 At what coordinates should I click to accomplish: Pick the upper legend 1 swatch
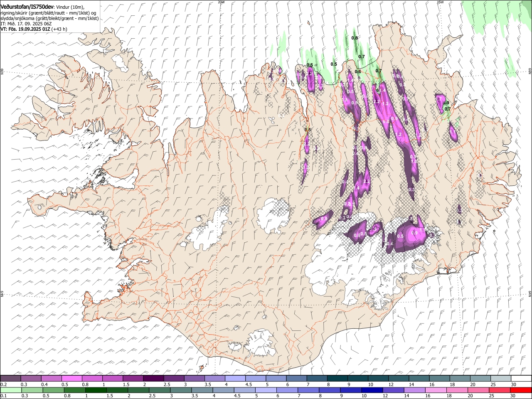[x=112, y=379]
